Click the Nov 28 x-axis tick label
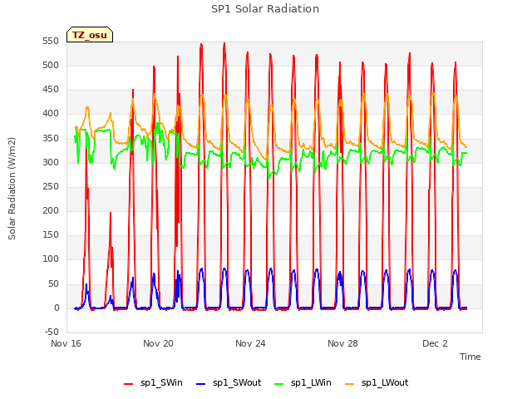Viewport: 532px width, 399px height. coord(342,343)
